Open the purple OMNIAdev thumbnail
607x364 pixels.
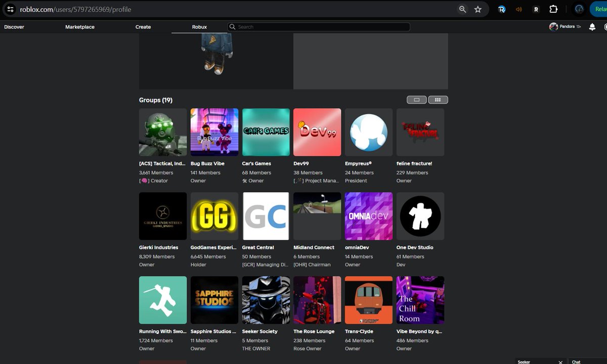click(x=369, y=216)
